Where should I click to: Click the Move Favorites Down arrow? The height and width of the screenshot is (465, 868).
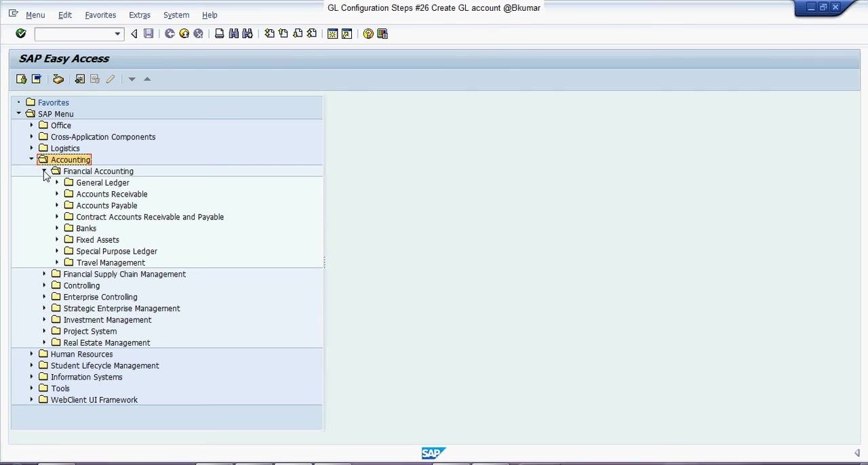(132, 79)
